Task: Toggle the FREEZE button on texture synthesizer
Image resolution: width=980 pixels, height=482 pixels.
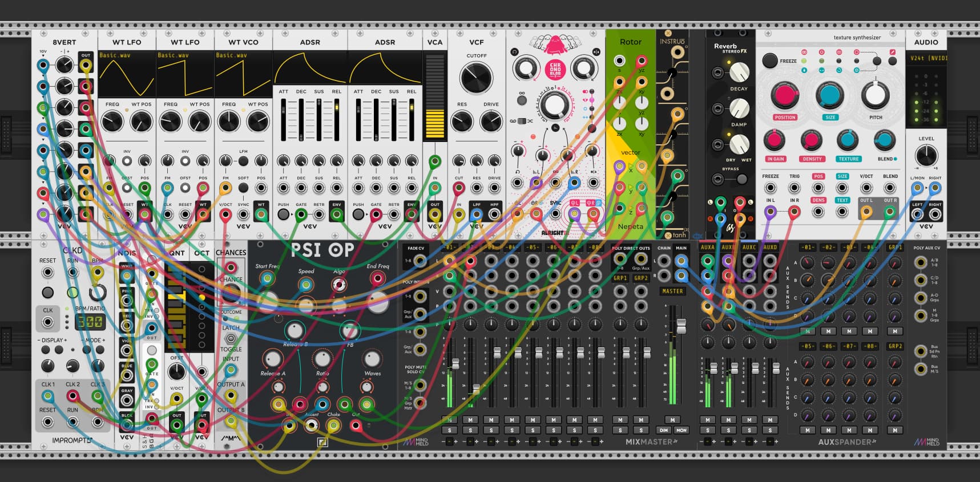Action: 770,60
